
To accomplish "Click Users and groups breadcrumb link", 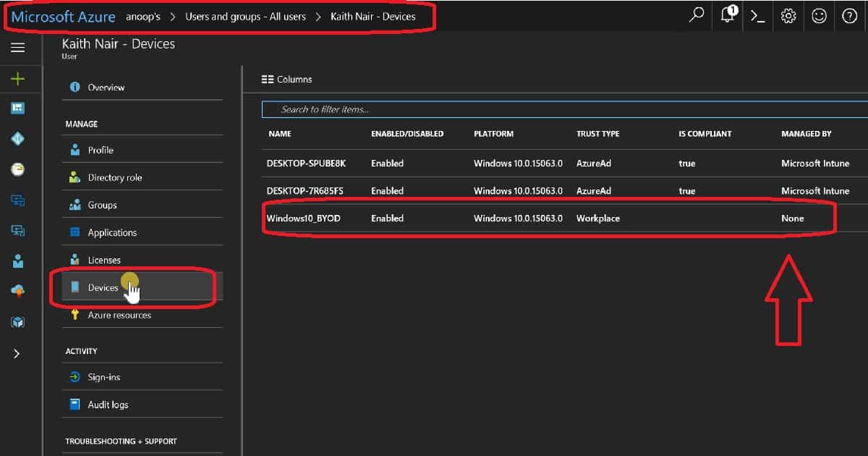I will tap(245, 16).
